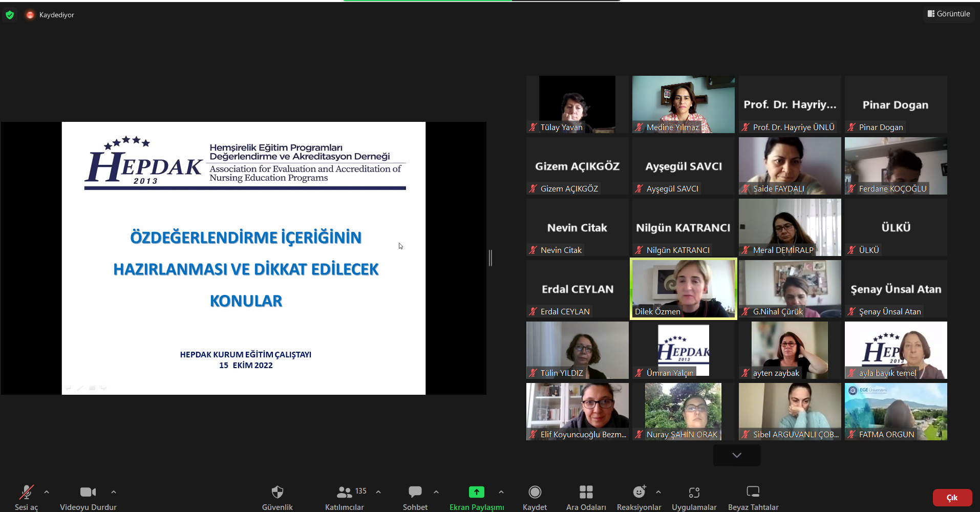Image resolution: width=980 pixels, height=512 pixels.
Task: Select Sibel ARGUVANLI ÇOB... video tile
Action: click(x=790, y=412)
